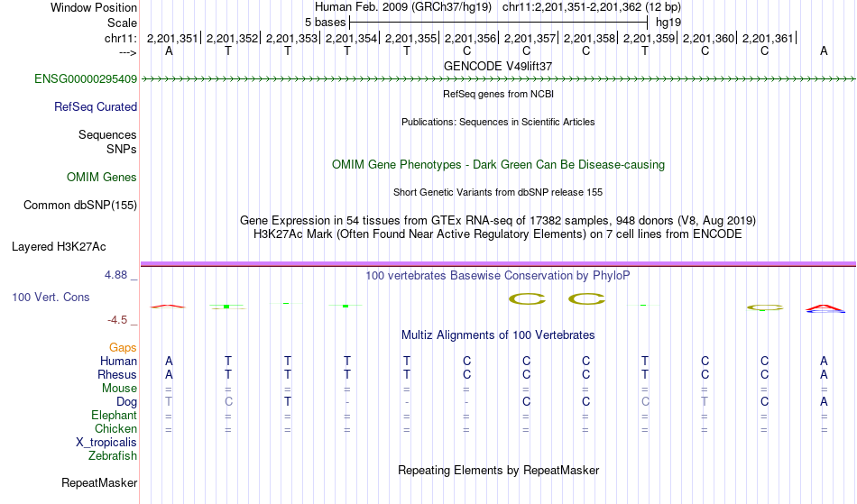Click the Zebrafish species row label
Viewport: 857px width, 504px height.
click(113, 456)
